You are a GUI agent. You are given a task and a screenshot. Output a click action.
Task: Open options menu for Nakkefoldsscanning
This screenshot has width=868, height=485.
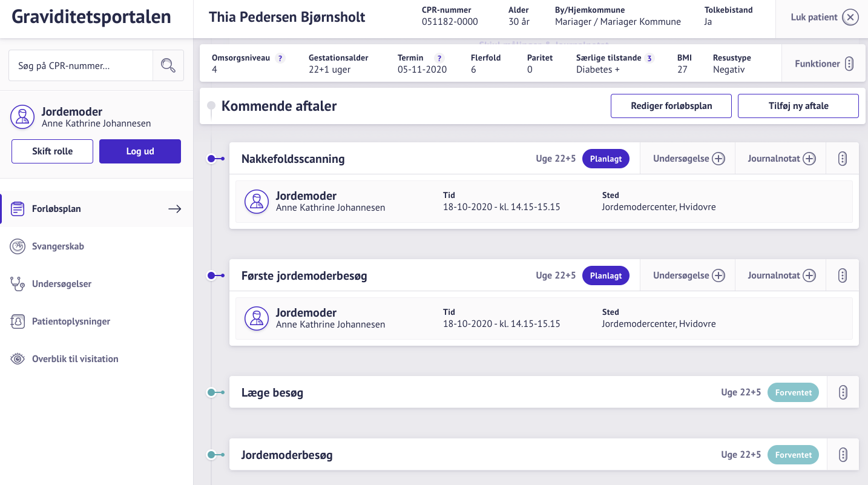pyautogui.click(x=843, y=159)
